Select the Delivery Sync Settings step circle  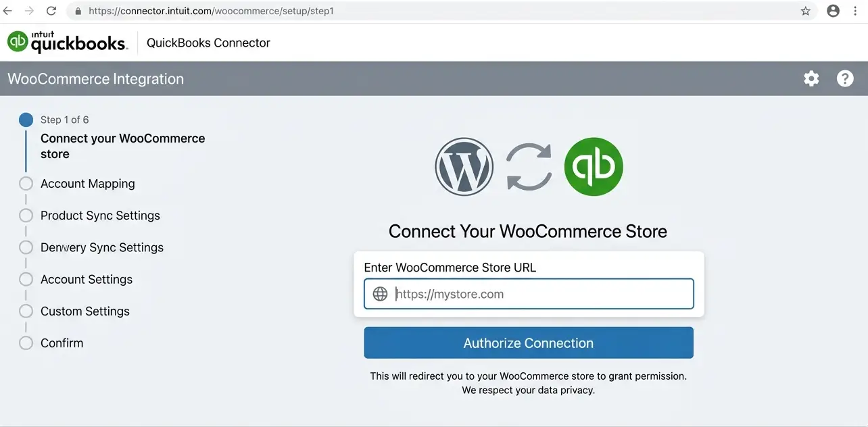coord(26,247)
